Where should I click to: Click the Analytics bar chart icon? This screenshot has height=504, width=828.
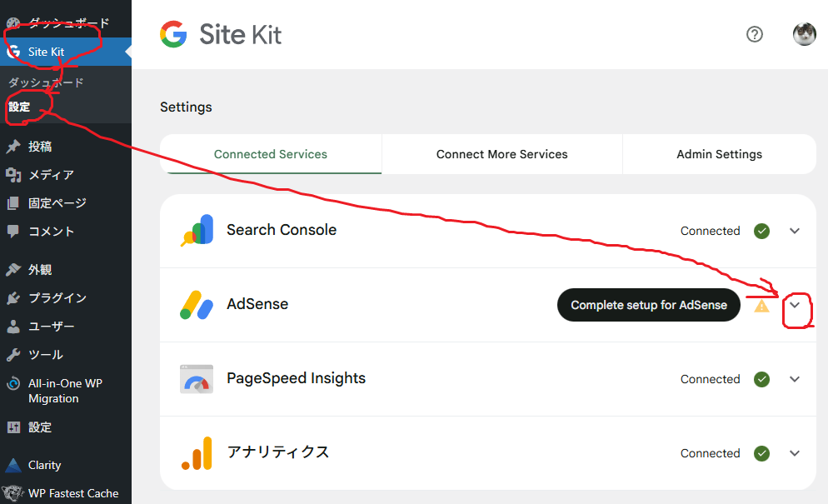point(197,453)
